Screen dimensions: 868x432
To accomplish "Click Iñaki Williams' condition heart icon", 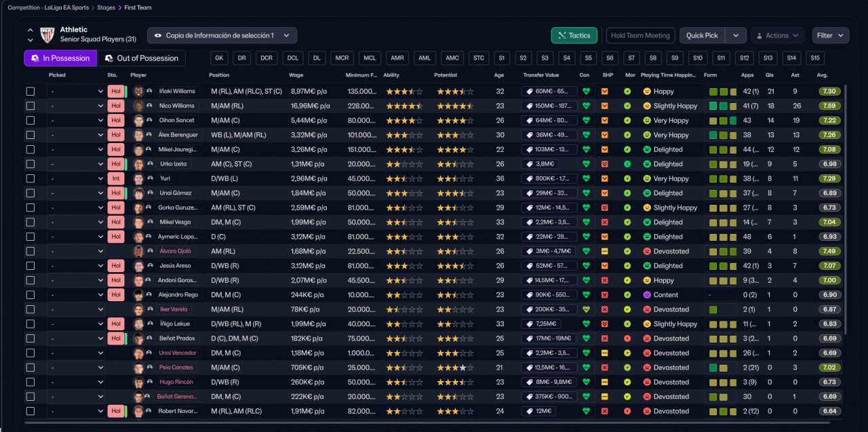I will click(x=587, y=91).
